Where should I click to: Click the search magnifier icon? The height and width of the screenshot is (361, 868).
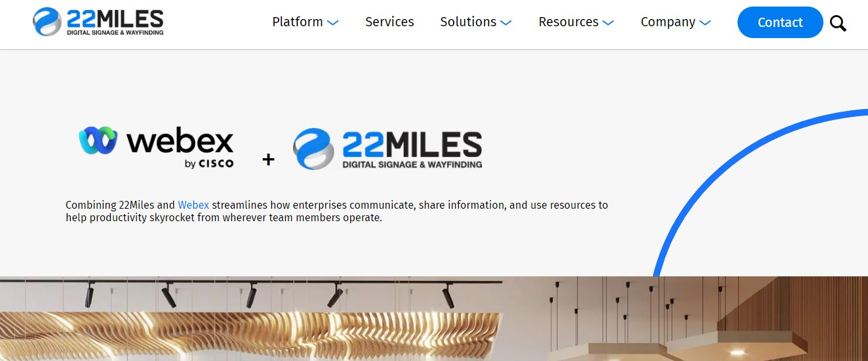click(x=838, y=24)
